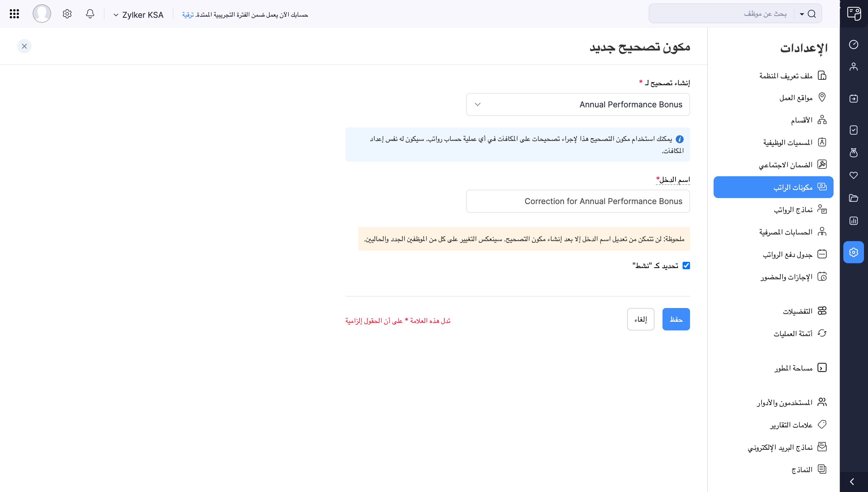Open the reports chart icon in rail
The height and width of the screenshot is (492, 868).
[x=853, y=221]
